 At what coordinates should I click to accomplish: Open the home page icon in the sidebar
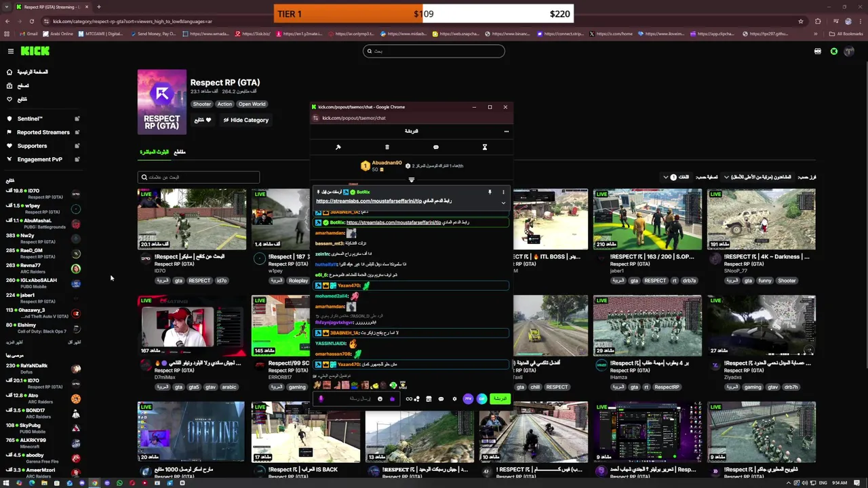tap(9, 72)
